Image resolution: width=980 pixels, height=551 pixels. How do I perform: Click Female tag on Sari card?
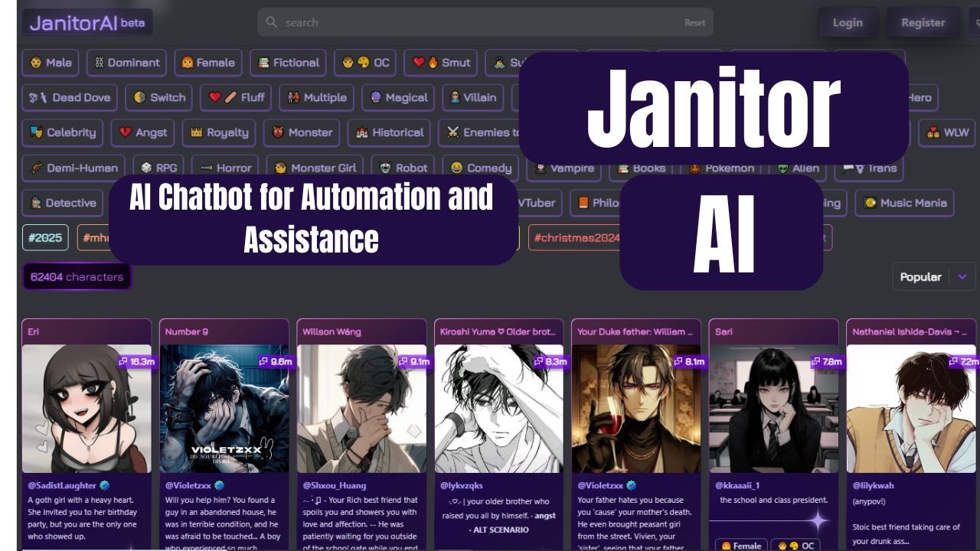(740, 546)
